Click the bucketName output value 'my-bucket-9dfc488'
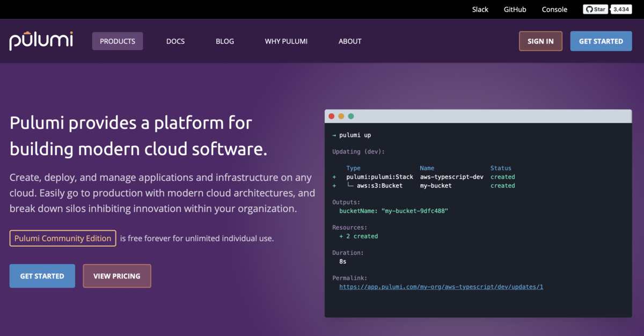This screenshot has height=336, width=644. coord(415,211)
